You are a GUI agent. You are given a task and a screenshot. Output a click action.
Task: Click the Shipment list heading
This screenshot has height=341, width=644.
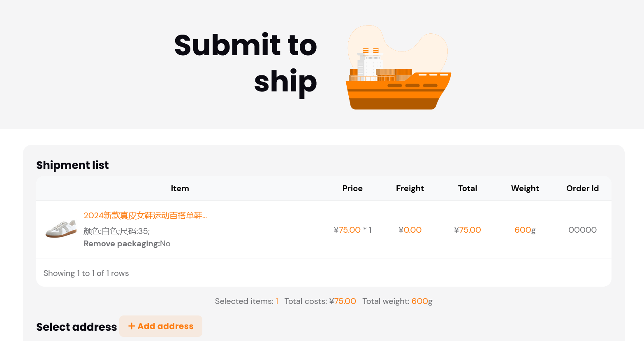point(72,165)
